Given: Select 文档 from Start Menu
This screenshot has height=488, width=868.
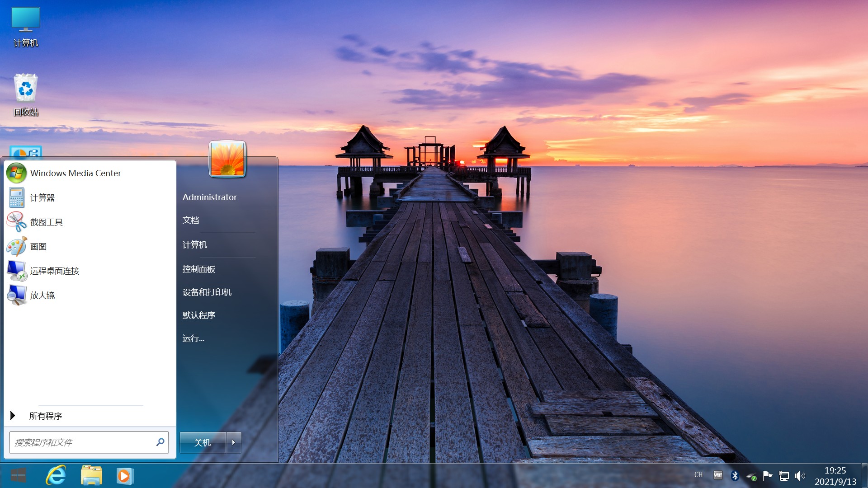Looking at the screenshot, I should click(191, 221).
